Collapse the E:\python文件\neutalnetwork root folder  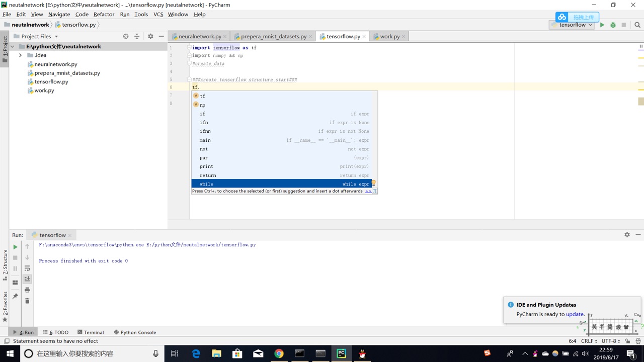tap(13, 46)
